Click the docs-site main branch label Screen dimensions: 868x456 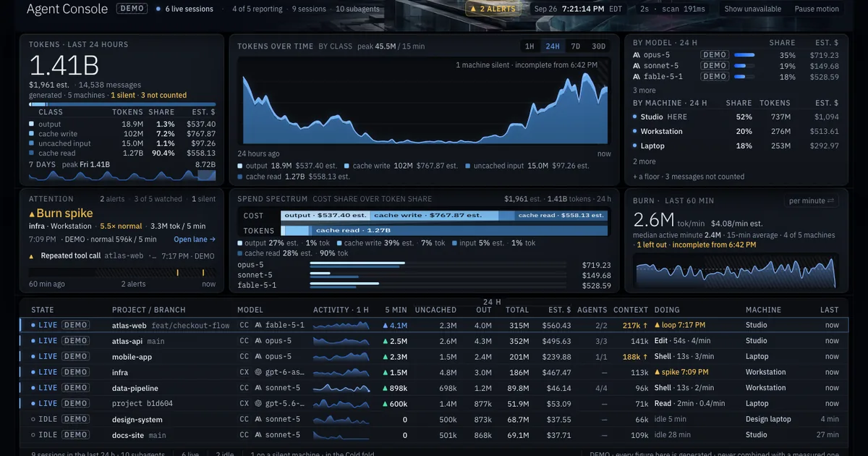click(x=158, y=435)
